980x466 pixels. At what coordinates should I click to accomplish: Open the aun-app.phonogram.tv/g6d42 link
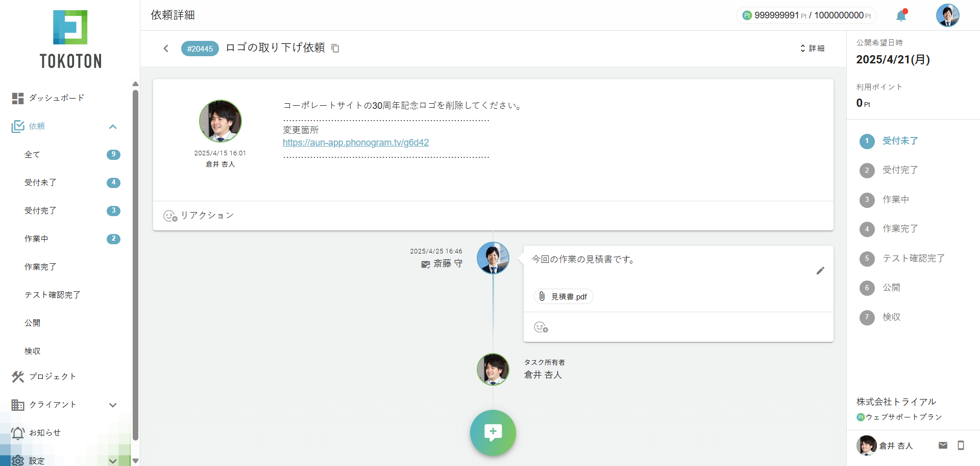(356, 143)
